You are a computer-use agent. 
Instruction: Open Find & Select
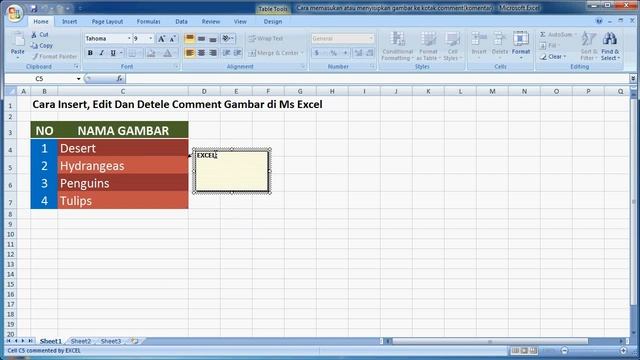pos(610,46)
